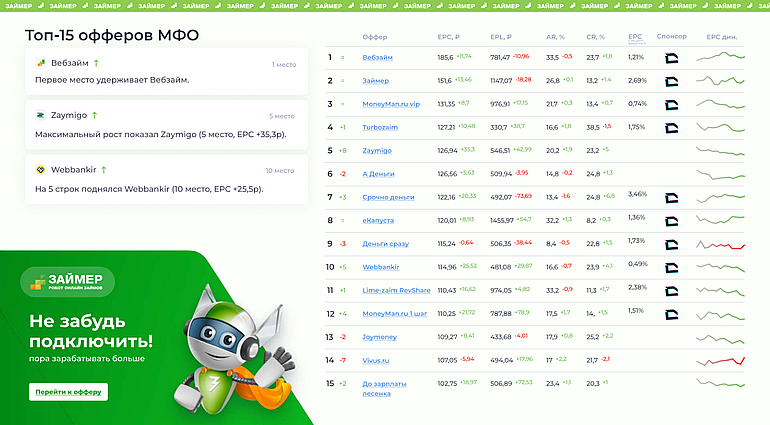Screen dimensions: 770x425
Task: Click the EPC, Р column header
Action: [x=448, y=37]
